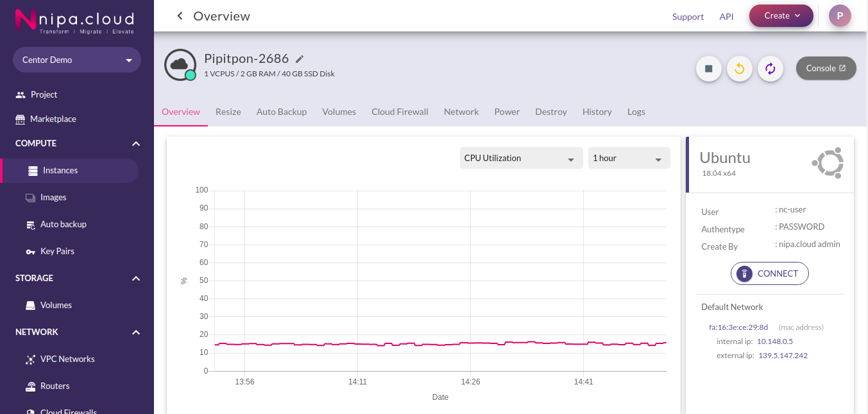
Task: Open the Centor Demo project selector
Action: pos(77,60)
